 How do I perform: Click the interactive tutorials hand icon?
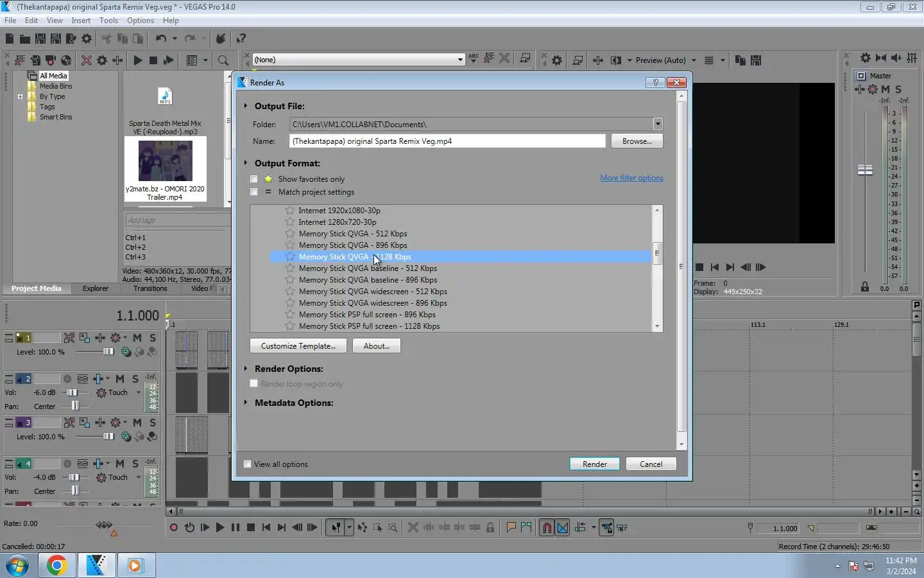tap(220, 39)
